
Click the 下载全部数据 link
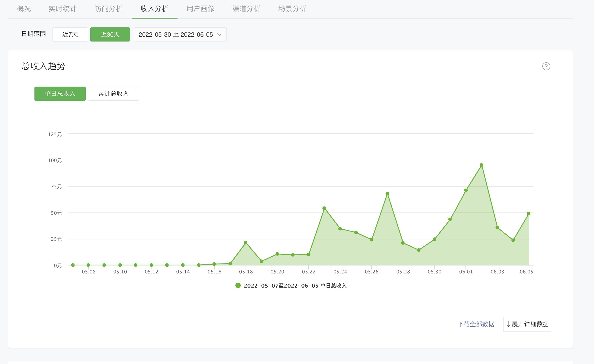pyautogui.click(x=476, y=324)
